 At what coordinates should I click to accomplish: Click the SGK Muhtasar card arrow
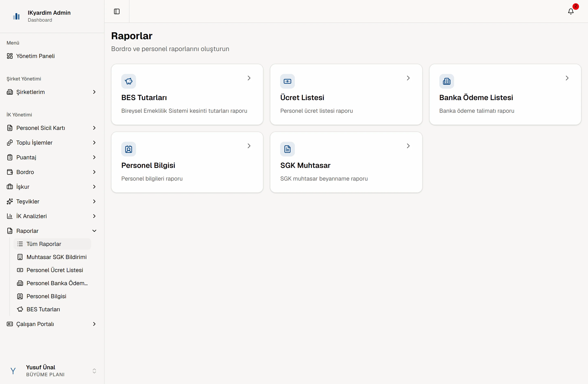coord(408,146)
